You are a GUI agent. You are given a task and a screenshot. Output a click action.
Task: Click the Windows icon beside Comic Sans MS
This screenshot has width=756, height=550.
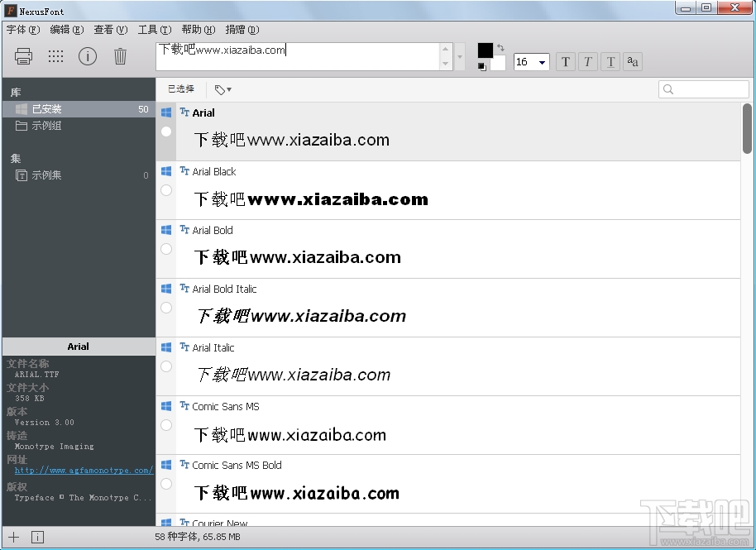[166, 406]
